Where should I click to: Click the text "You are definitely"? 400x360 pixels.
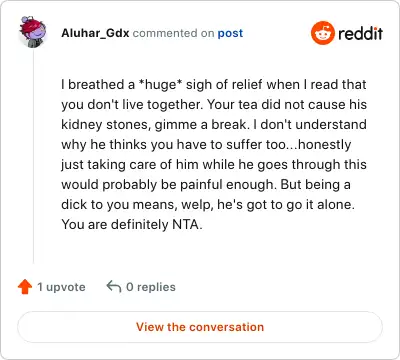pyautogui.click(x=115, y=224)
